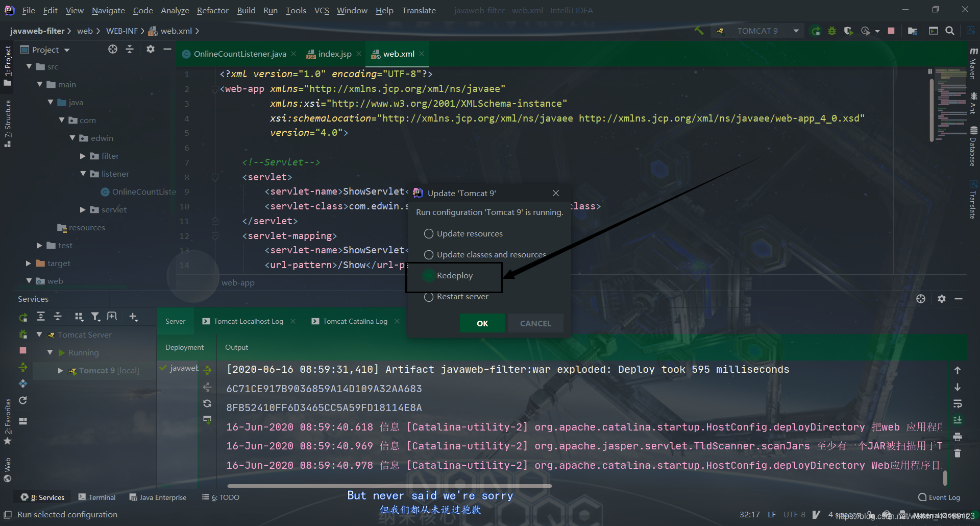Expand Tomcat 9 [local] node
This screenshot has height=526, width=980.
pyautogui.click(x=61, y=370)
